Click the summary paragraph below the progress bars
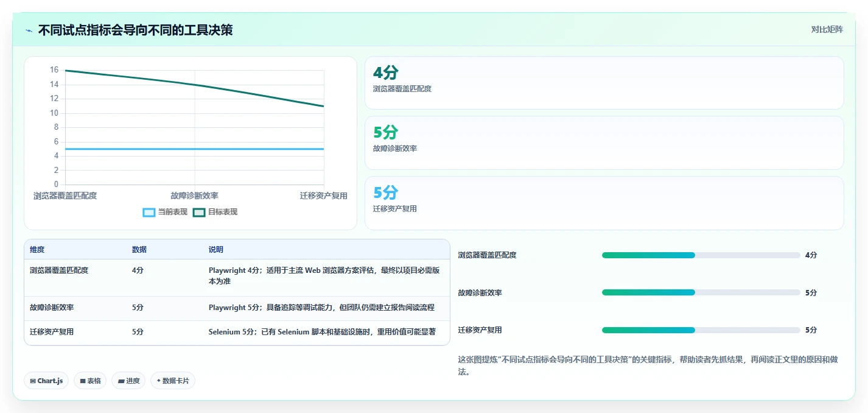Image resolution: width=868 pixels, height=413 pixels. coord(648,365)
